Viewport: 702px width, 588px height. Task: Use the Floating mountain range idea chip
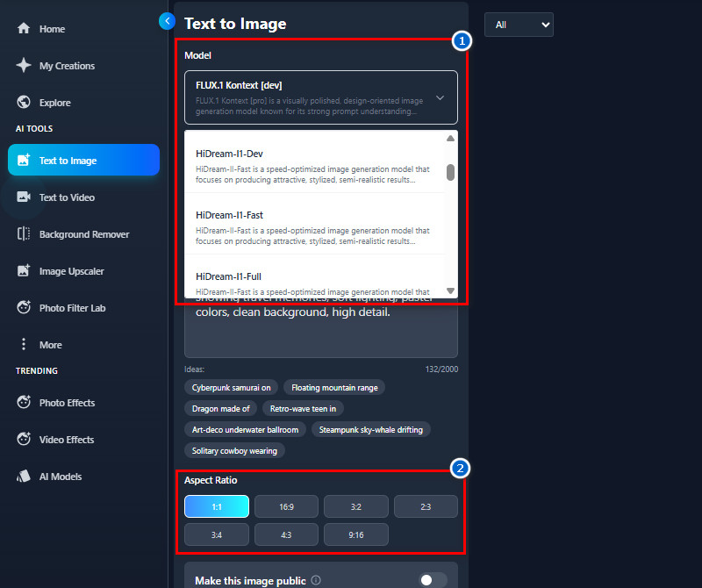[x=334, y=387]
